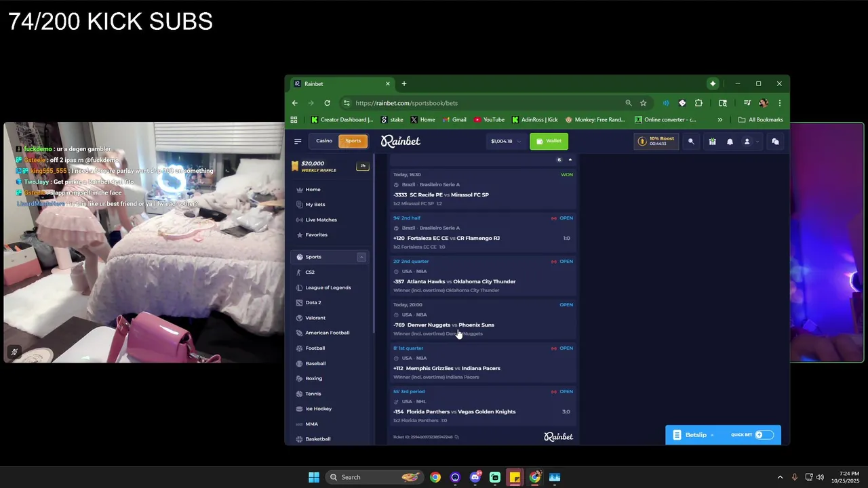Click the 10% Boost timer badge
This screenshot has width=868, height=488.
click(x=658, y=141)
